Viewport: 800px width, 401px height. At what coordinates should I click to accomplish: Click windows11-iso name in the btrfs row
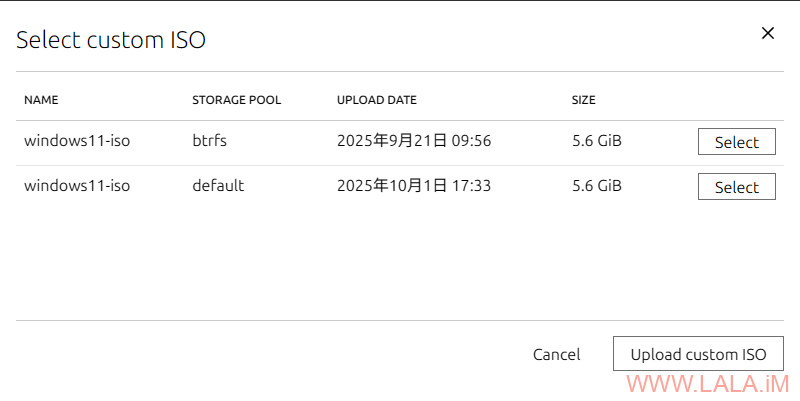point(77,141)
